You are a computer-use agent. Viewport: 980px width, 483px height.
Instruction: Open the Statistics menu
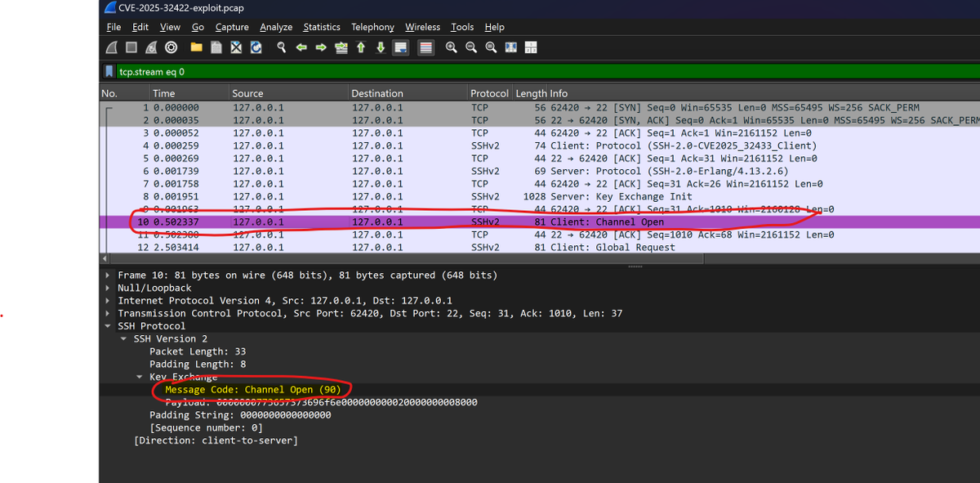point(322,27)
